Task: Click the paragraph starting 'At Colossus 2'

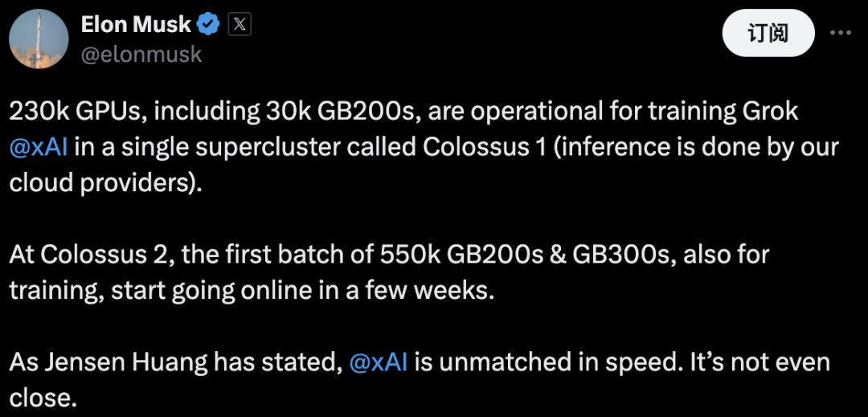Action: [x=389, y=272]
